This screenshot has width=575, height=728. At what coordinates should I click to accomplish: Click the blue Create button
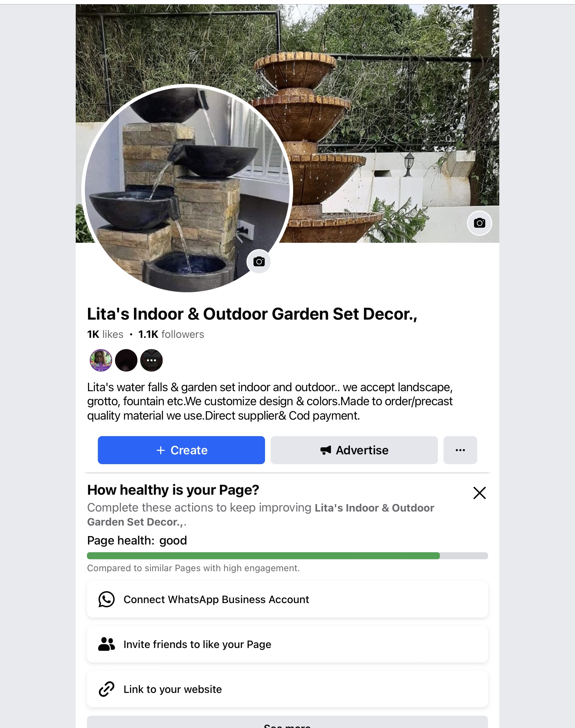coord(181,450)
